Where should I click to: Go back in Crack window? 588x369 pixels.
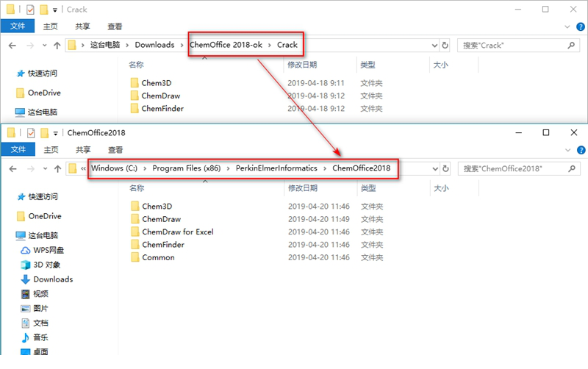[12, 46]
